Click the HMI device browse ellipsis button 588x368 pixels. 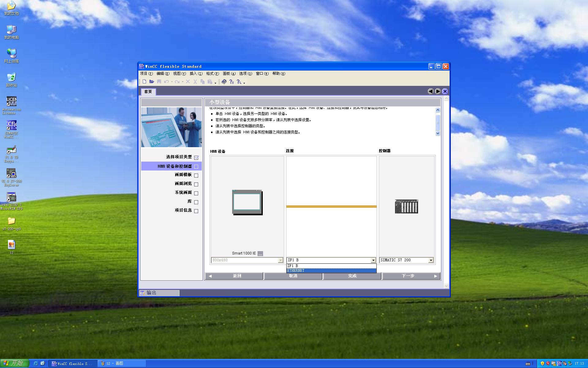pyautogui.click(x=260, y=254)
